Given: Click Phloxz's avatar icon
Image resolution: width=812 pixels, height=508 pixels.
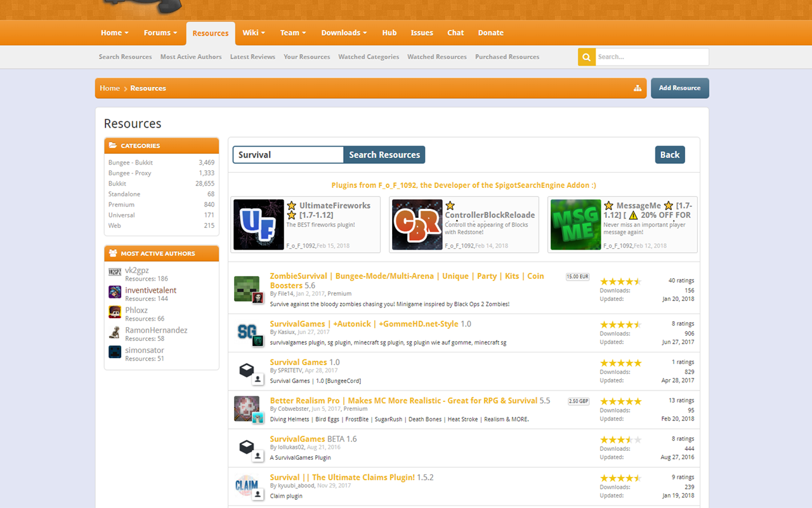Looking at the screenshot, I should click(x=115, y=312).
